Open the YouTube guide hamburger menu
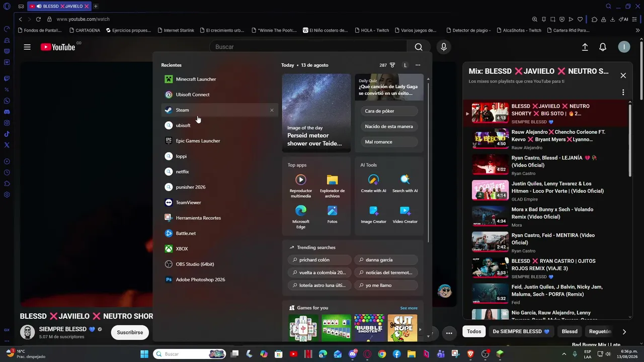Screen dimensions: 644x362 pos(27,47)
